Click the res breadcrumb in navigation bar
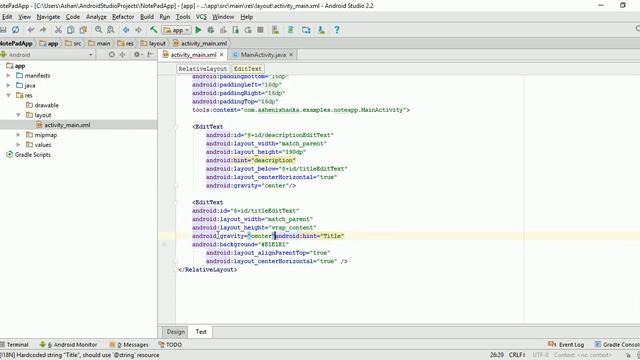This screenshot has height=360, width=640. [125, 43]
